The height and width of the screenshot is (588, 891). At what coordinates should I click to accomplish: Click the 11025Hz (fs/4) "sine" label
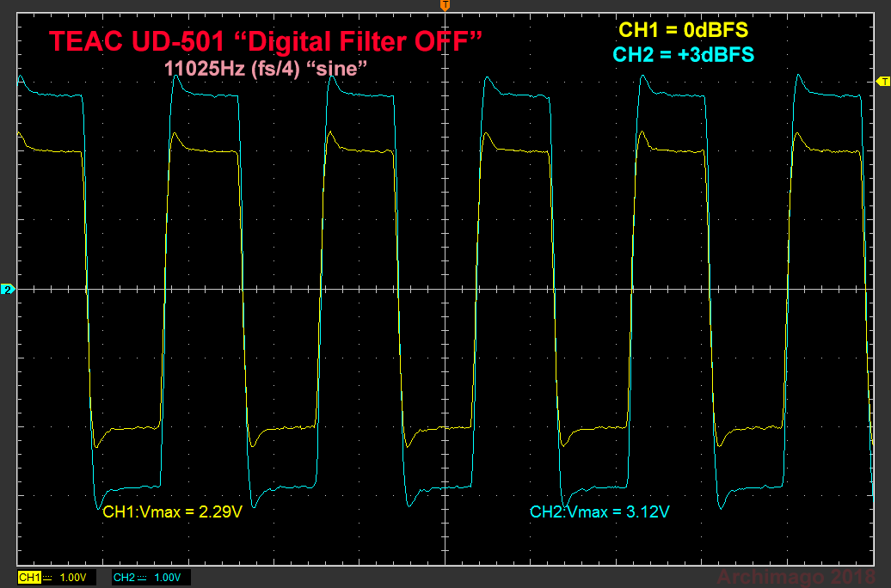click(x=266, y=69)
